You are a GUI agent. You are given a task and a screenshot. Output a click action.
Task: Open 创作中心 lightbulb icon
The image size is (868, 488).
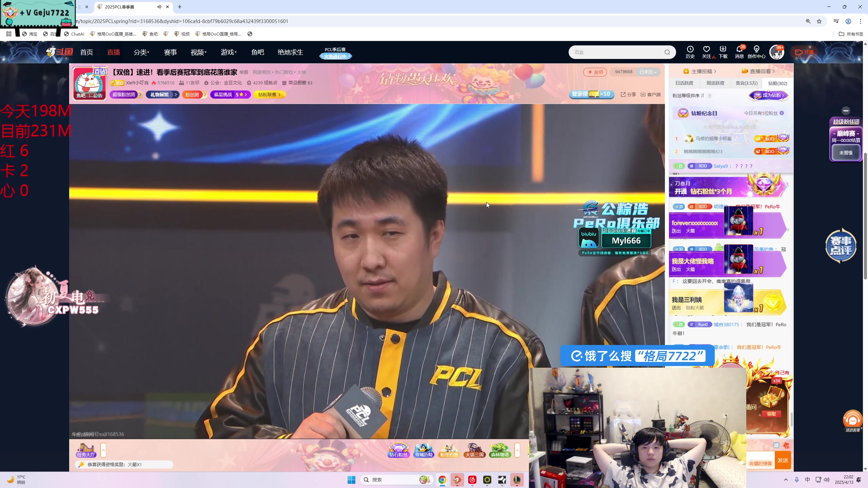[x=756, y=52]
